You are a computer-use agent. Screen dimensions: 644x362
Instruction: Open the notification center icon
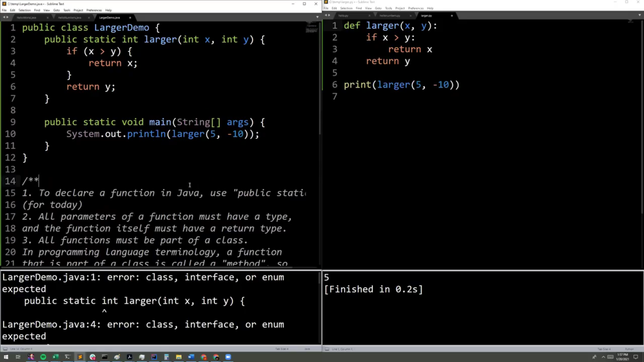click(x=636, y=357)
